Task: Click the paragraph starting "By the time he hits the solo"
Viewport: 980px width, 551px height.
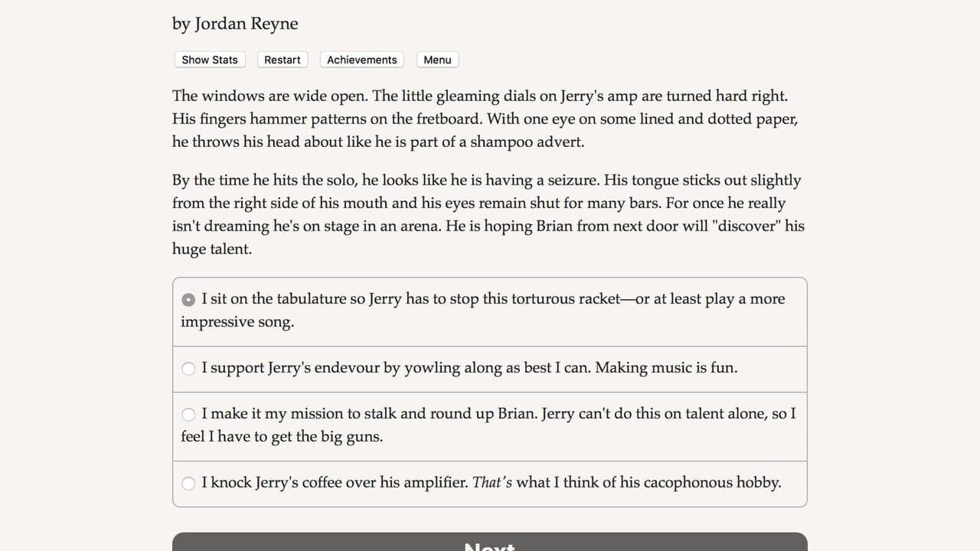Action: click(488, 214)
